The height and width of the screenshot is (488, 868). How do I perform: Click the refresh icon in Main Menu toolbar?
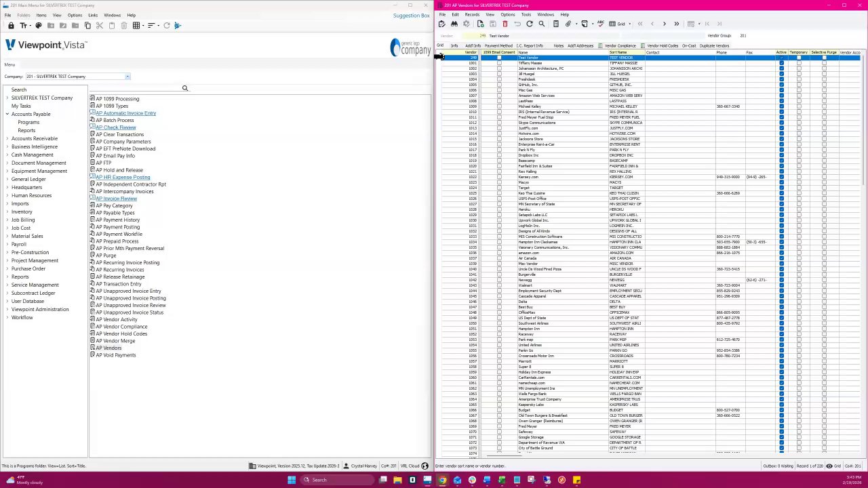tap(167, 26)
